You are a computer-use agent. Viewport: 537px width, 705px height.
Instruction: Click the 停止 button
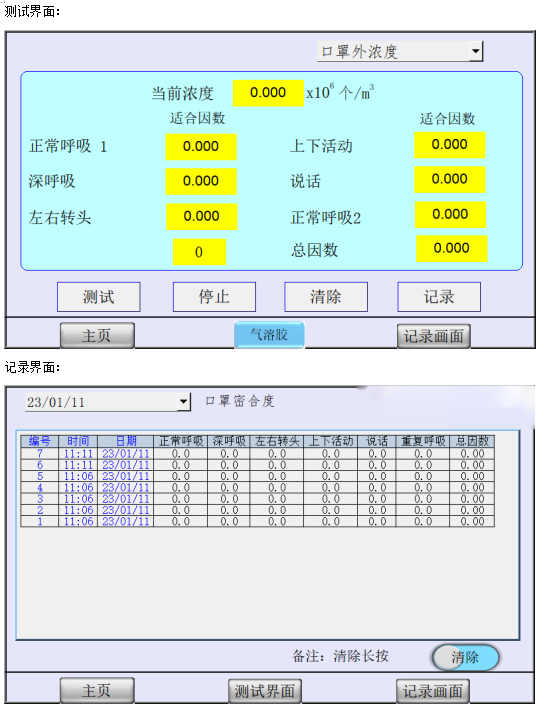coord(214,297)
